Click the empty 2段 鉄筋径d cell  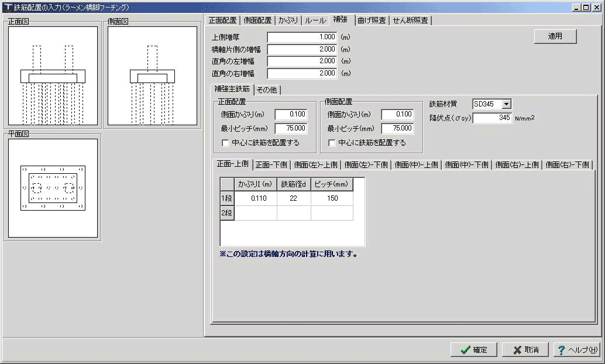[x=294, y=212]
